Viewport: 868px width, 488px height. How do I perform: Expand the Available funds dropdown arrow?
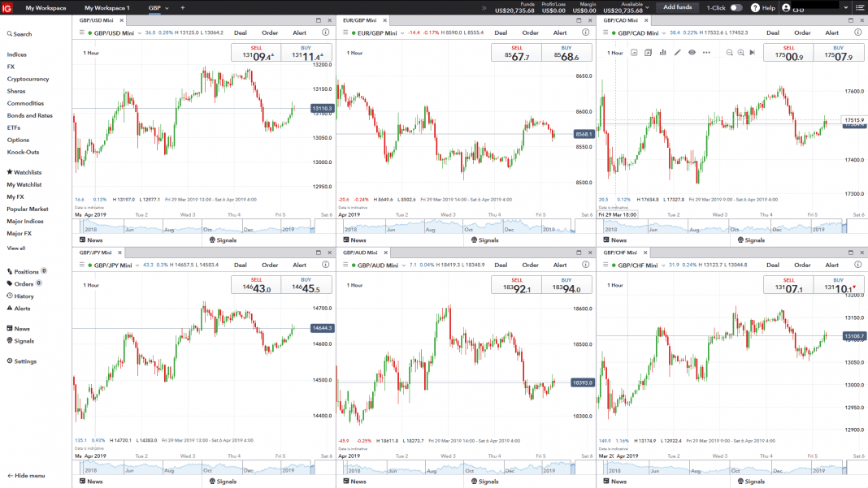coord(648,7)
